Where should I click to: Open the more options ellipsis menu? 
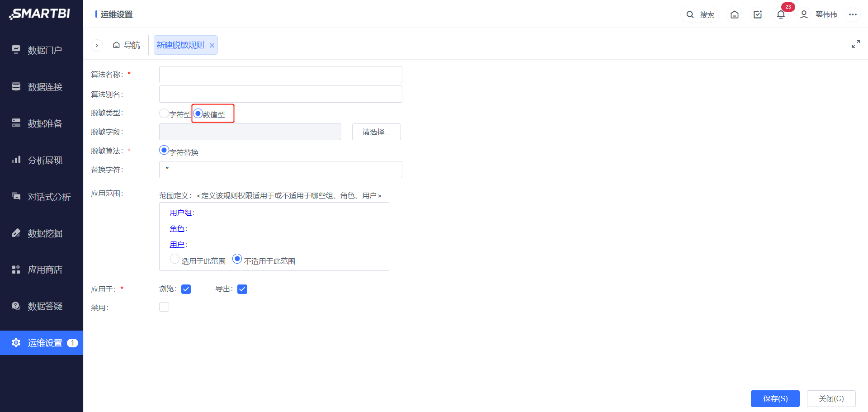[853, 14]
